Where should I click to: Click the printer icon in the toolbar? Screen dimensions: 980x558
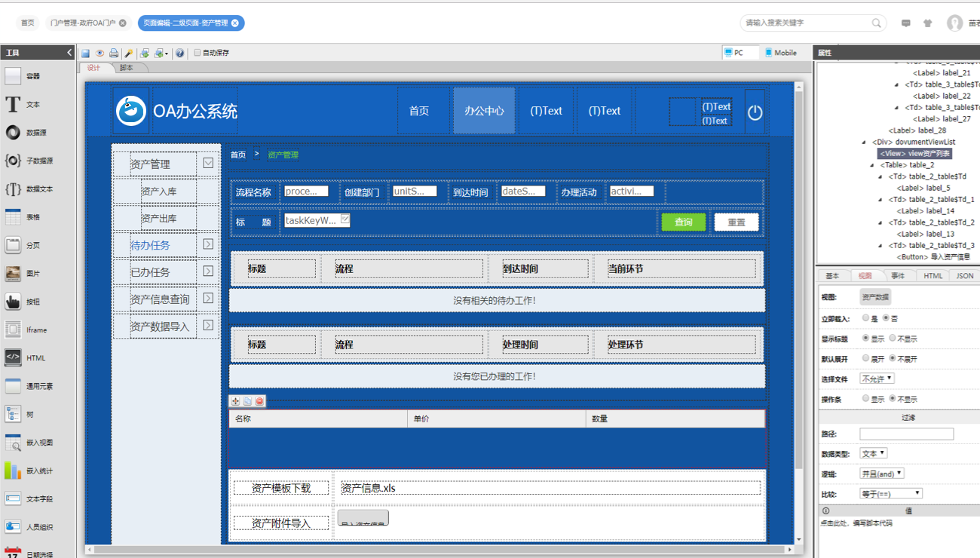[x=114, y=54]
